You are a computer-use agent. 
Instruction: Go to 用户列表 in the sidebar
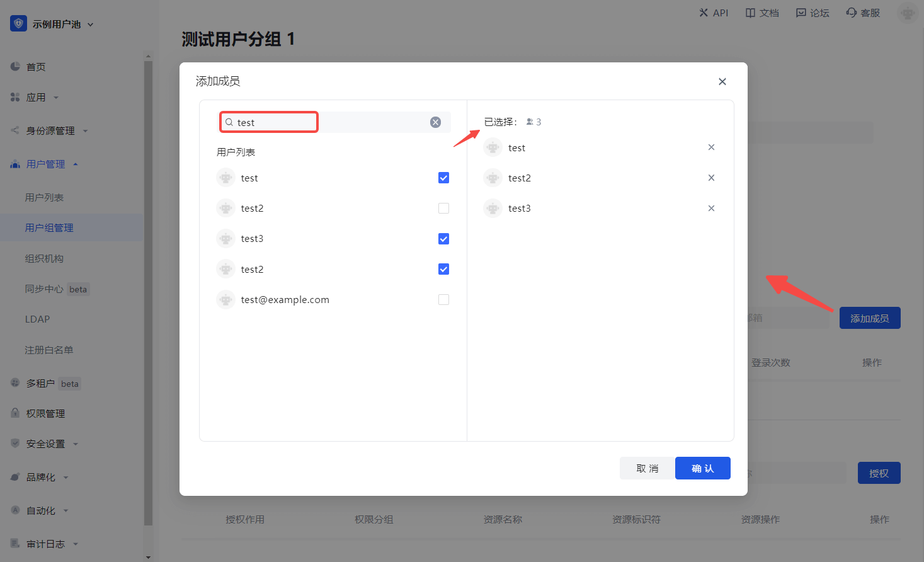pos(44,198)
